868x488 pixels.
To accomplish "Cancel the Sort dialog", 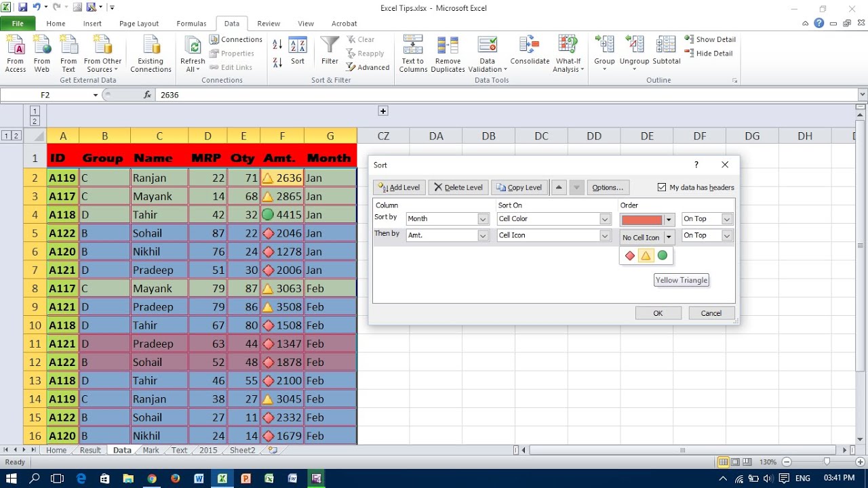I will (711, 313).
